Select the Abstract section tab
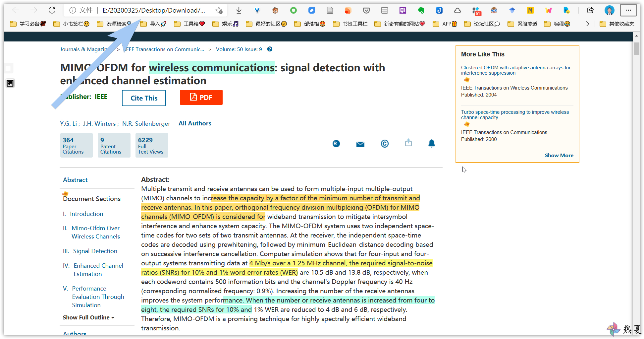This screenshot has width=644, height=339. click(76, 180)
